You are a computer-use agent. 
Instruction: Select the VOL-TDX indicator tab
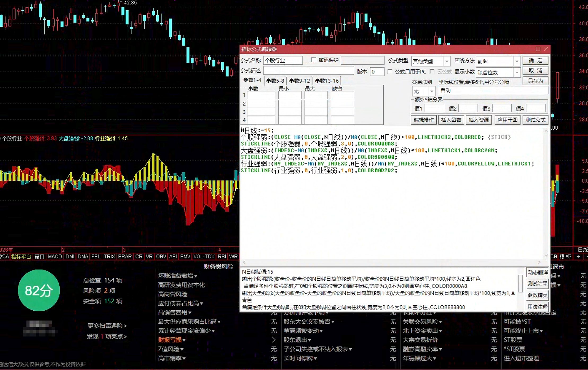point(204,257)
